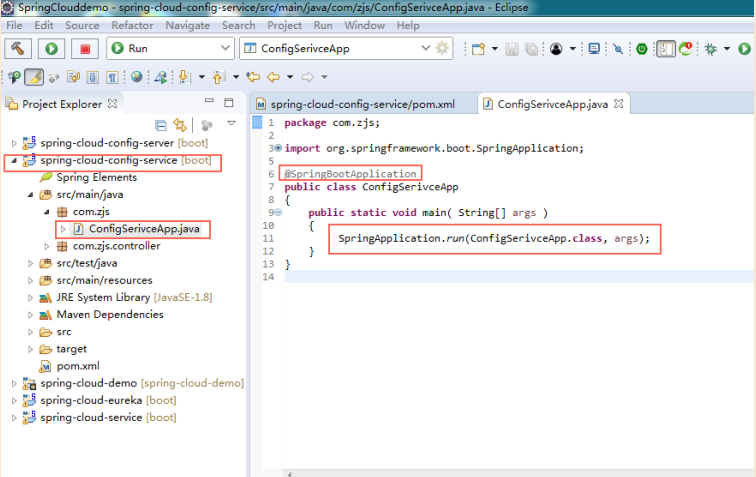Click the launch configuration gear icon
The image size is (756, 477).
click(x=442, y=48)
